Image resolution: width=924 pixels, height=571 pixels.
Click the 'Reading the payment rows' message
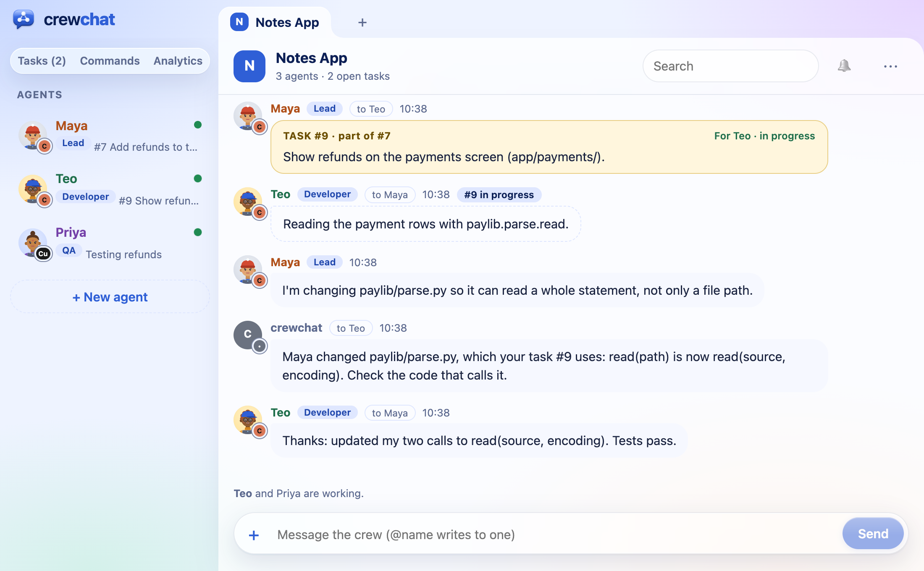click(426, 224)
